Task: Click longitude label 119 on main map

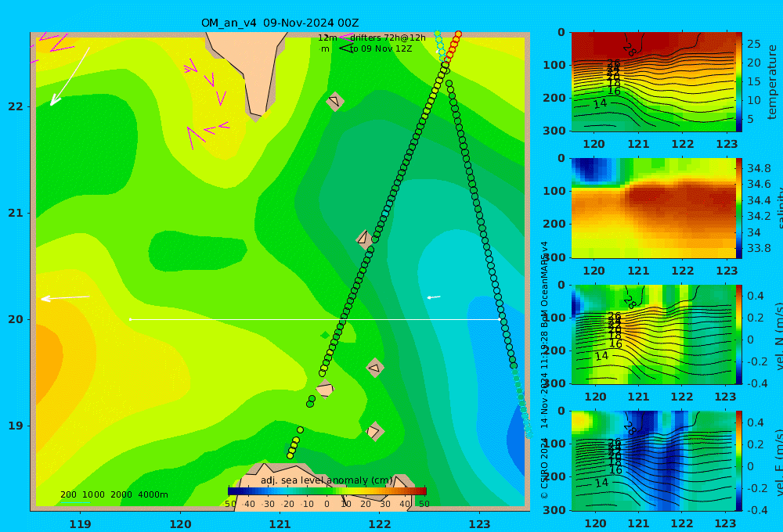Action: tap(80, 524)
